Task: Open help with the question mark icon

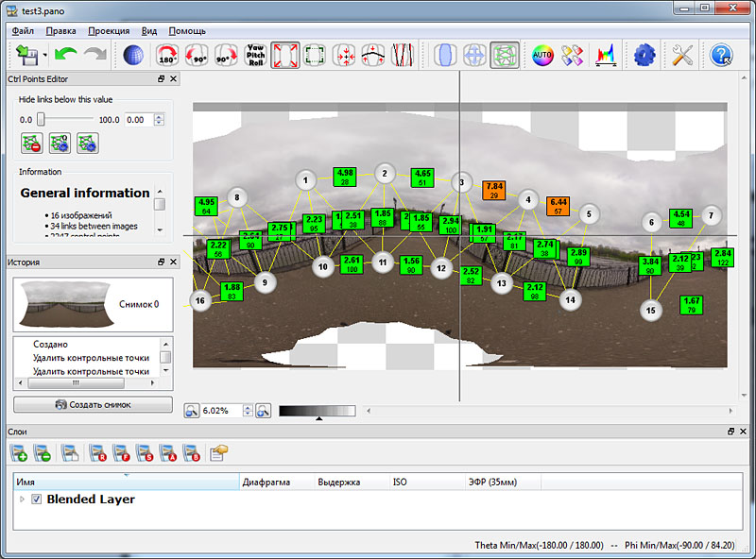Action: pyautogui.click(x=721, y=55)
